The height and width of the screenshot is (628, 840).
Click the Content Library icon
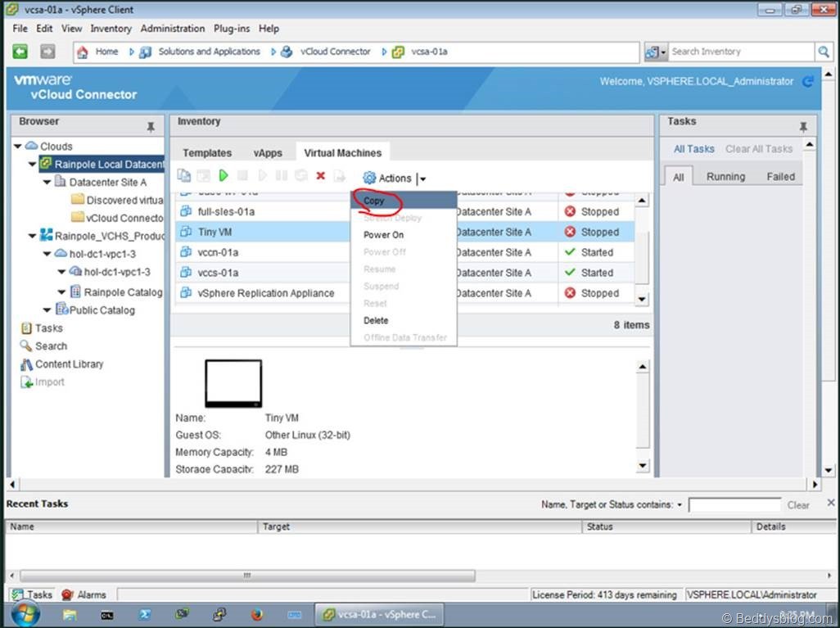point(26,364)
